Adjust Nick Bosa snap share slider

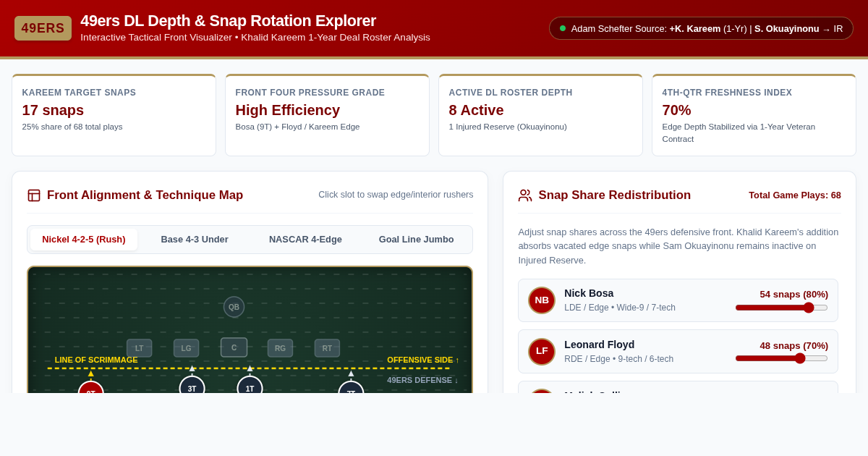click(781, 308)
